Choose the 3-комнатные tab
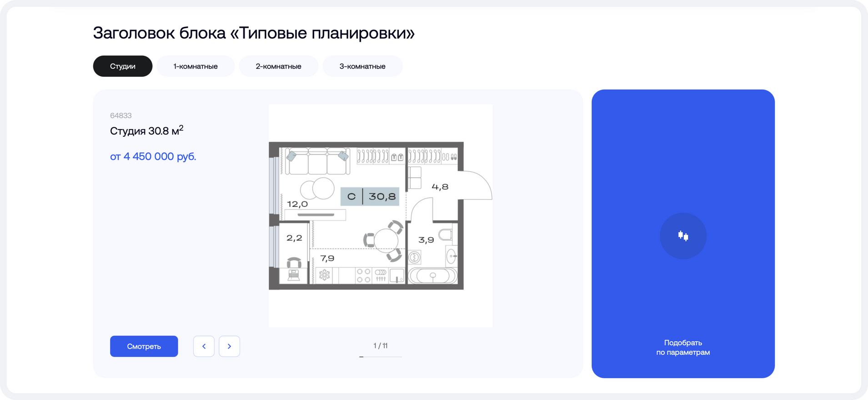The height and width of the screenshot is (400, 868). tap(362, 66)
